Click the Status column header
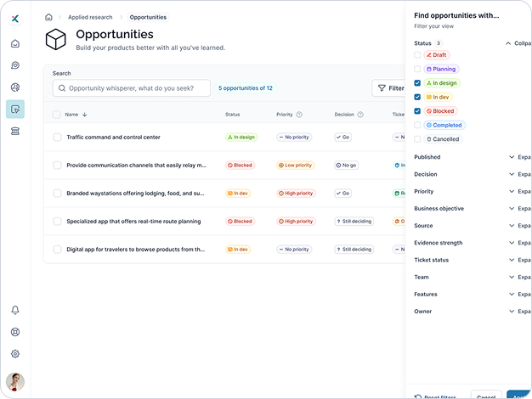532x399 pixels. tap(232, 115)
